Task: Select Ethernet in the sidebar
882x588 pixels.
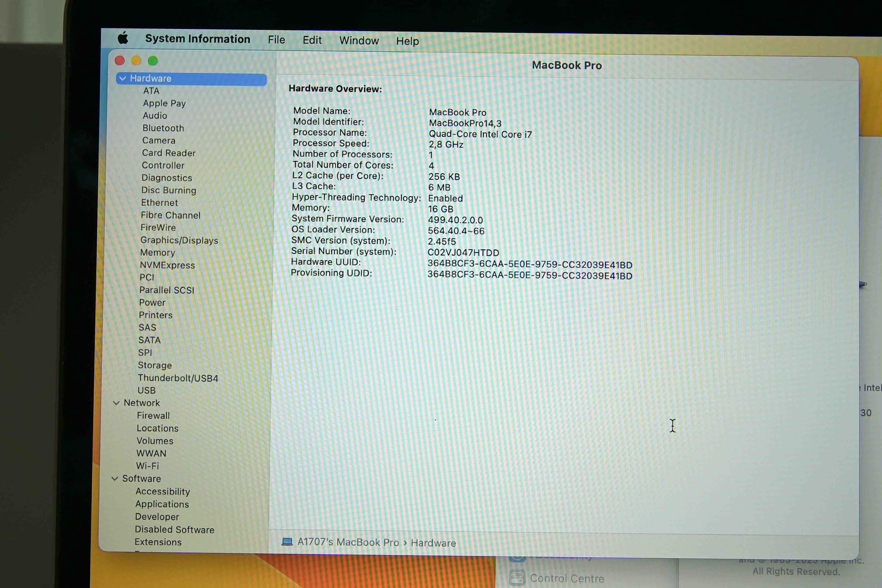Action: pyautogui.click(x=159, y=202)
